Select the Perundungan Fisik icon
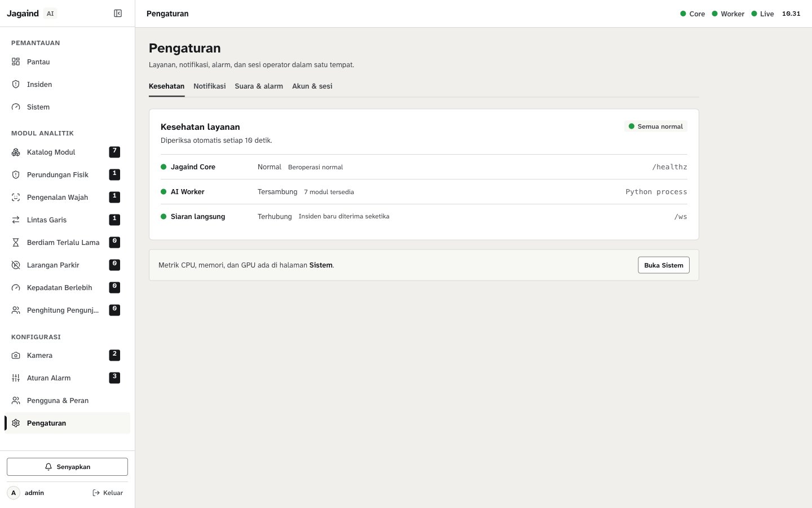This screenshot has height=508, width=812. pyautogui.click(x=16, y=175)
